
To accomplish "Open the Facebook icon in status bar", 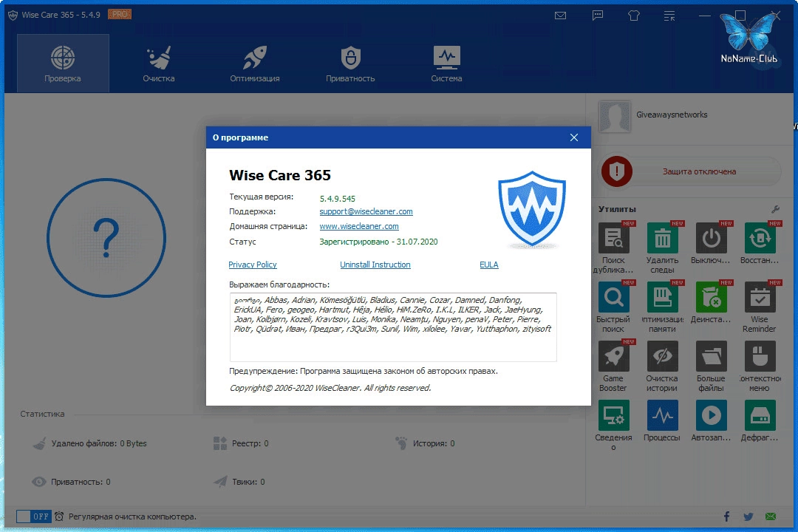I will [726, 516].
